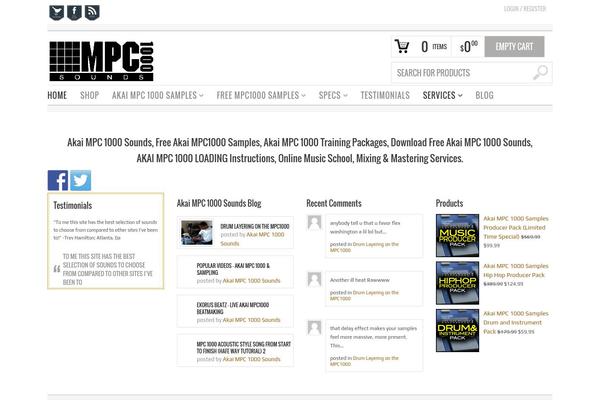The height and width of the screenshot is (400, 600).
Task: Open the HipHop Producer Pack thumbnail
Action: pos(457,283)
